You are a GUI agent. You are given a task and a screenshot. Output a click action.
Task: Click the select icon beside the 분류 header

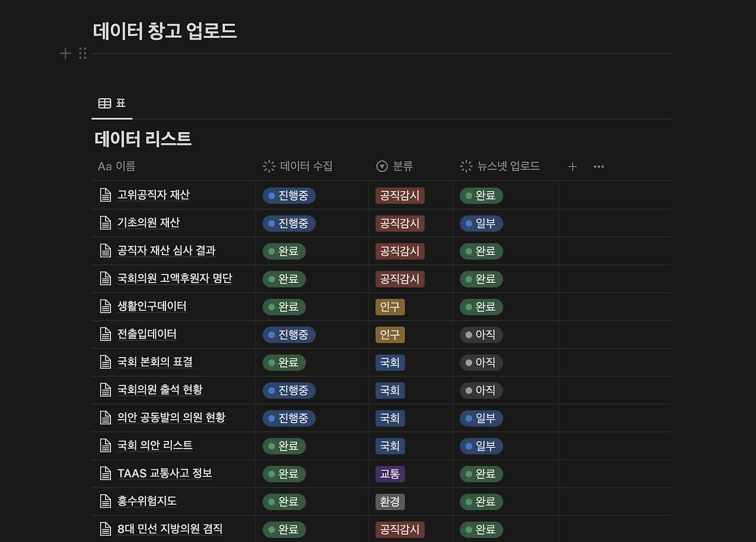[382, 166]
